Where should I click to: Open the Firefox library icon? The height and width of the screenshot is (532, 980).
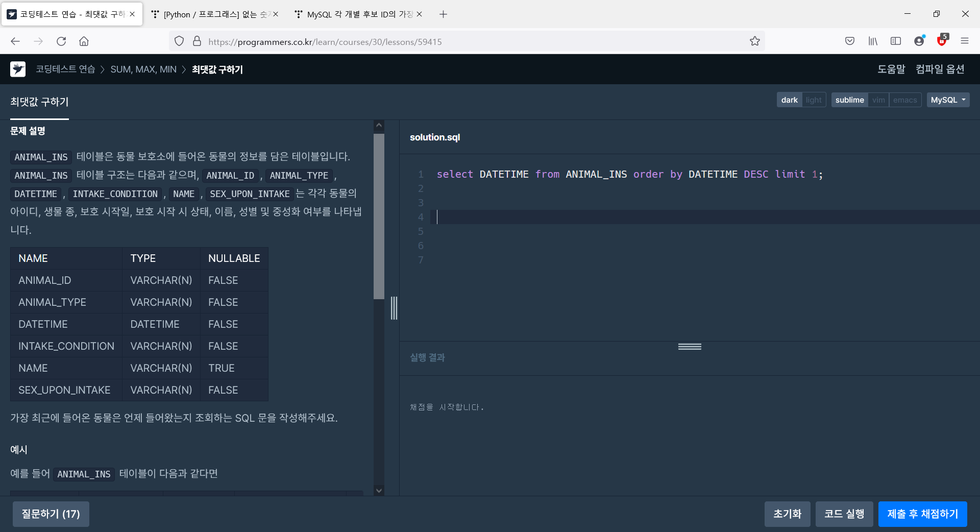tap(873, 41)
